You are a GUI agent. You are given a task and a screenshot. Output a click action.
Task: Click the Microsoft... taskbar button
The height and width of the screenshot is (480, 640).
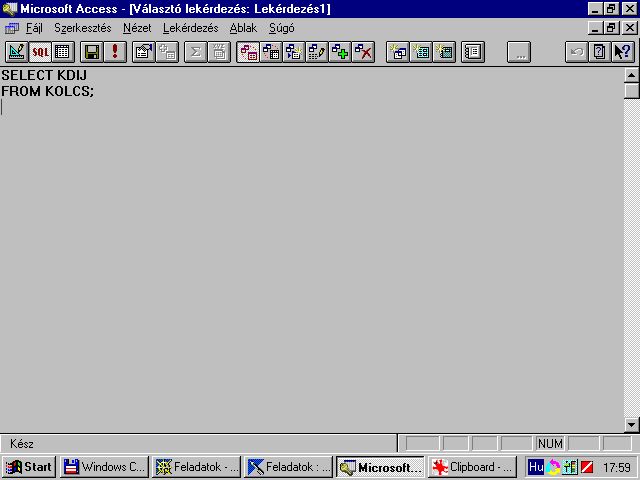click(381, 467)
